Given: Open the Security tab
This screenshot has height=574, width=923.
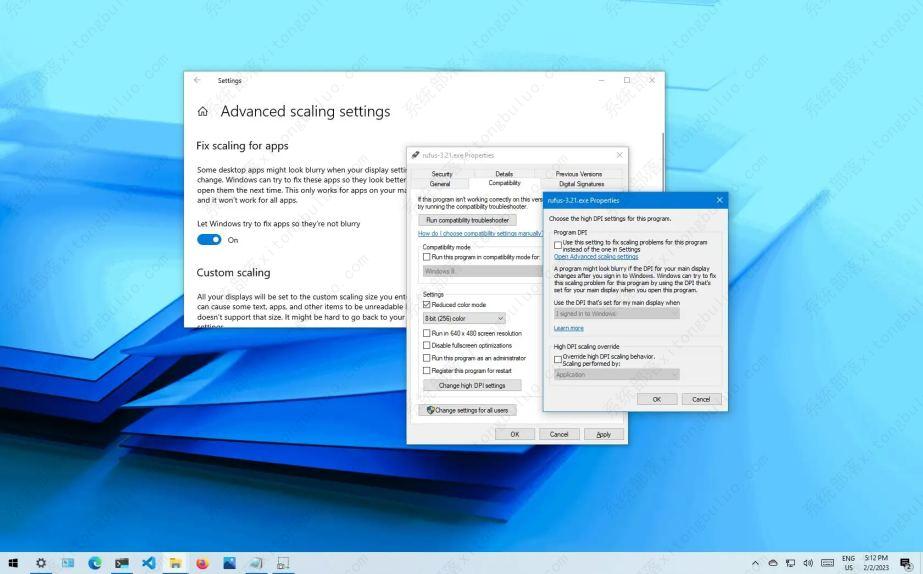Looking at the screenshot, I should [x=441, y=174].
